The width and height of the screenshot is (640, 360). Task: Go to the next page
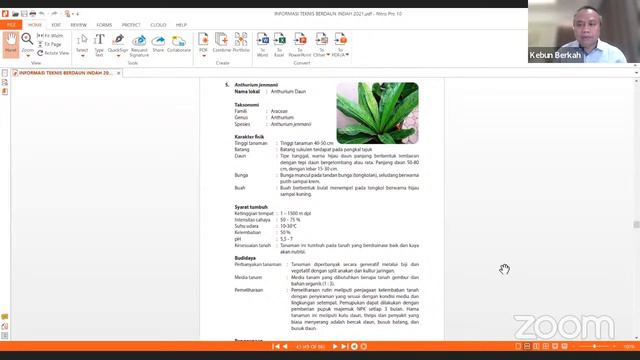point(335,347)
